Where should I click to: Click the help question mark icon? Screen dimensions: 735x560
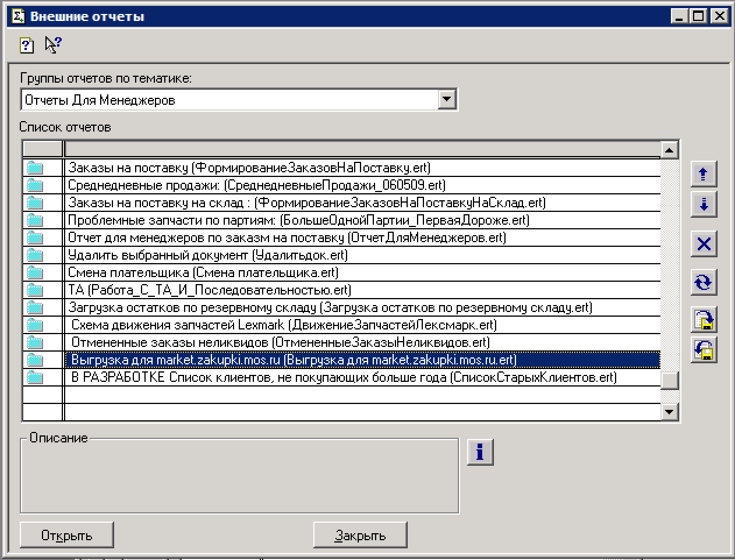click(x=27, y=45)
